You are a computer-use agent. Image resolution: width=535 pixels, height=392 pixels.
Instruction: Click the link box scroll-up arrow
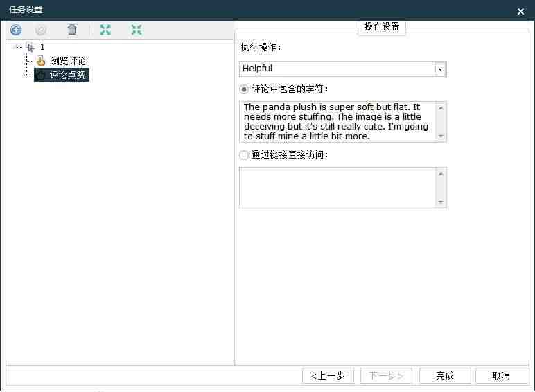pyautogui.click(x=441, y=174)
